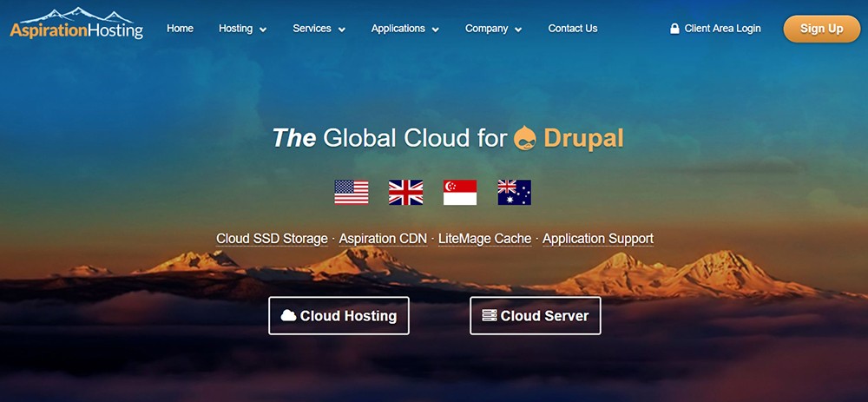Go to Contact Us page

[573, 29]
